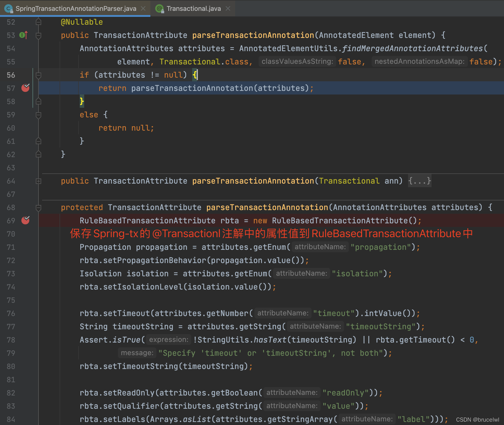Close the Transactional.java tab

click(228, 8)
